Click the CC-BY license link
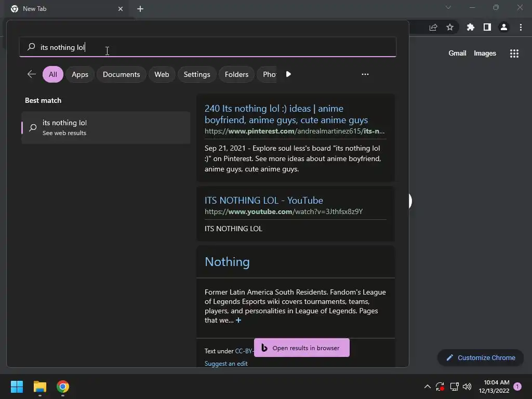 (244, 351)
